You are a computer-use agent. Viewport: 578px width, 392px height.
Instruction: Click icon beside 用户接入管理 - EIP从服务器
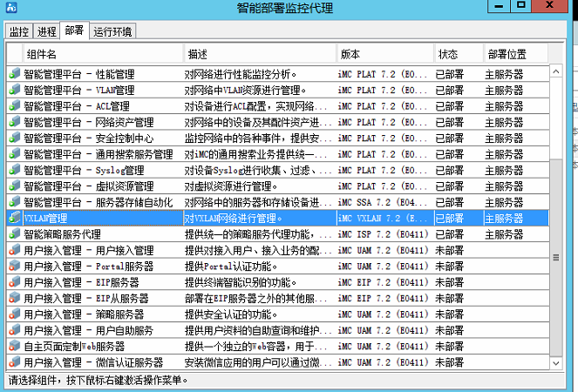coord(14,298)
